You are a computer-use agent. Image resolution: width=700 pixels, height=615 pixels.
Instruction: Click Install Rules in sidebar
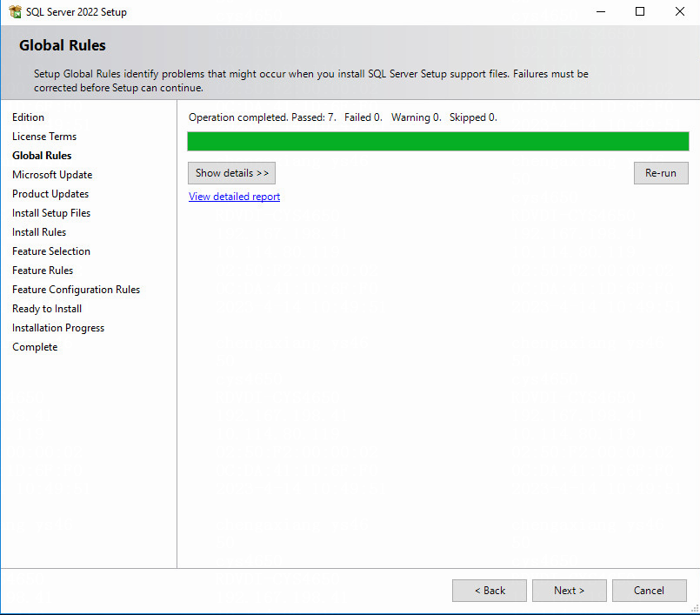(x=39, y=232)
